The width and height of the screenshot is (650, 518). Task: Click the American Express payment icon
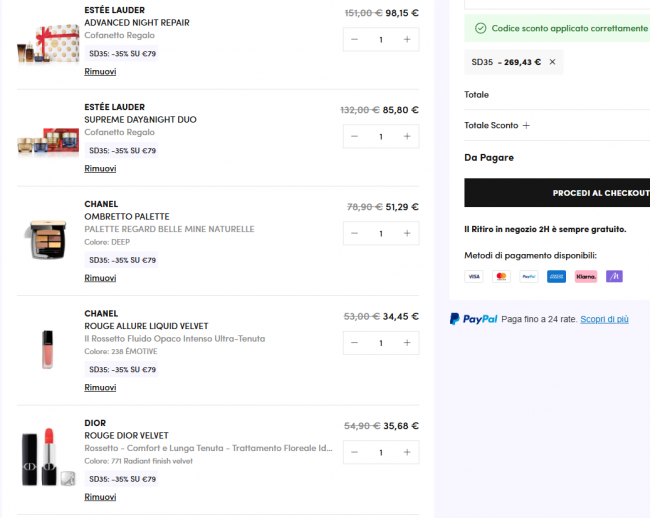point(556,276)
